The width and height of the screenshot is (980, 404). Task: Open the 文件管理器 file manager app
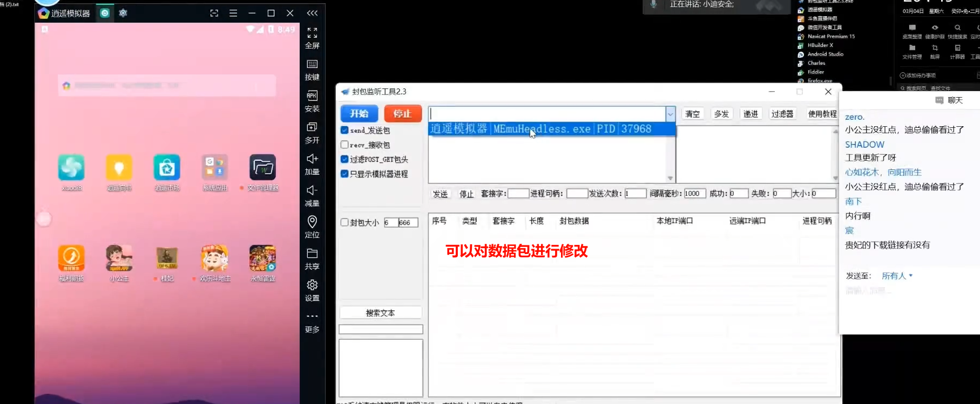coord(262,168)
